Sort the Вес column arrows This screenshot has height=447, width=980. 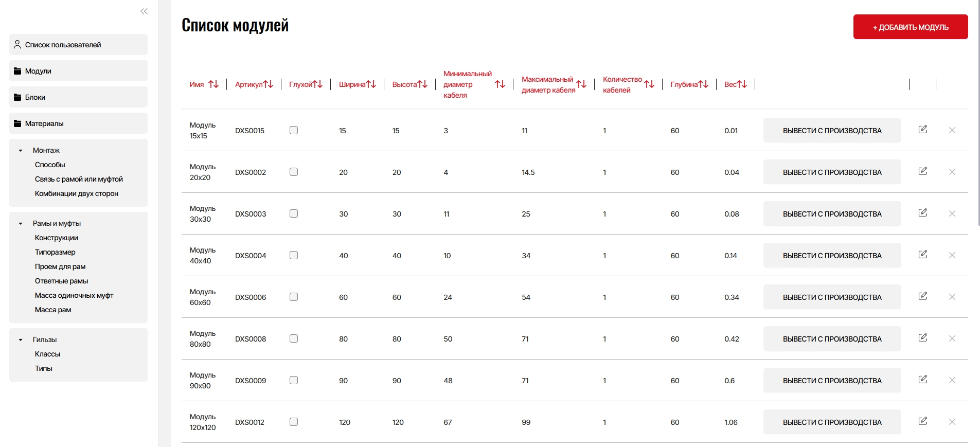[x=742, y=84]
